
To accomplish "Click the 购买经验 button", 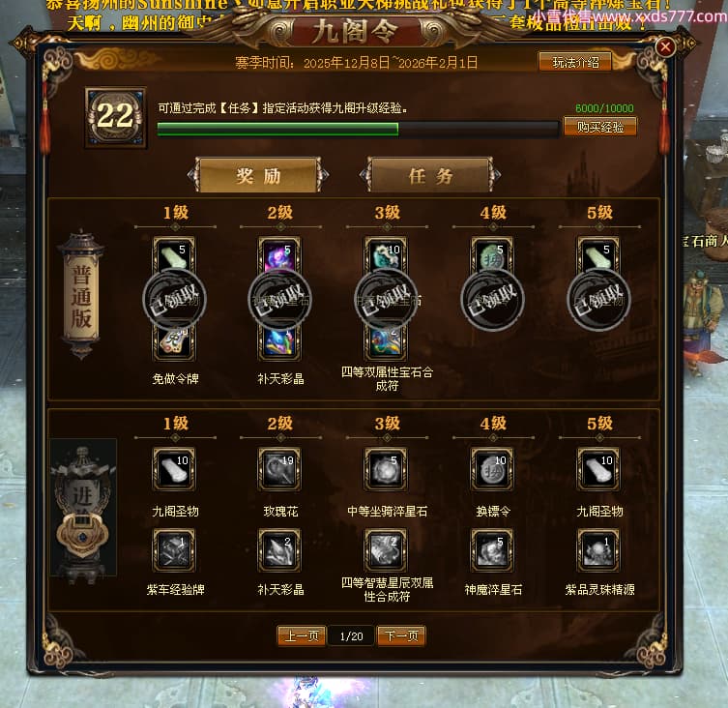I will 599,127.
